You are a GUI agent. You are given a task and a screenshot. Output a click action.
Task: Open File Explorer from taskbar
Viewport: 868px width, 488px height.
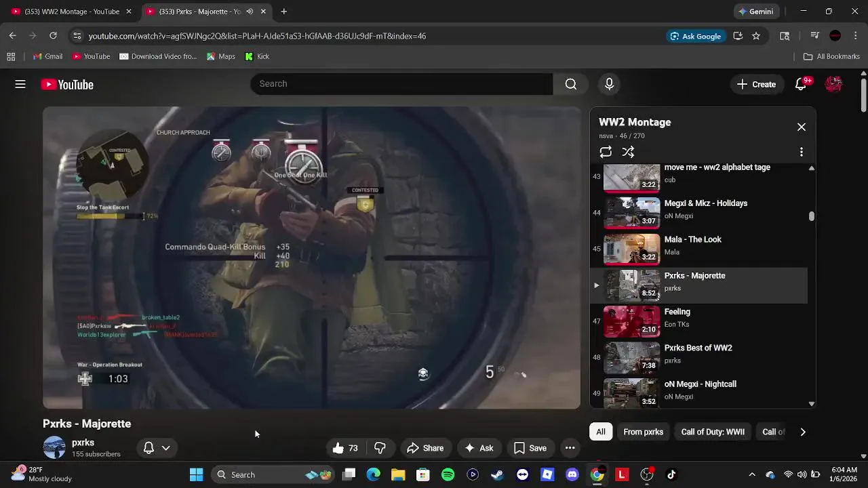pyautogui.click(x=398, y=474)
